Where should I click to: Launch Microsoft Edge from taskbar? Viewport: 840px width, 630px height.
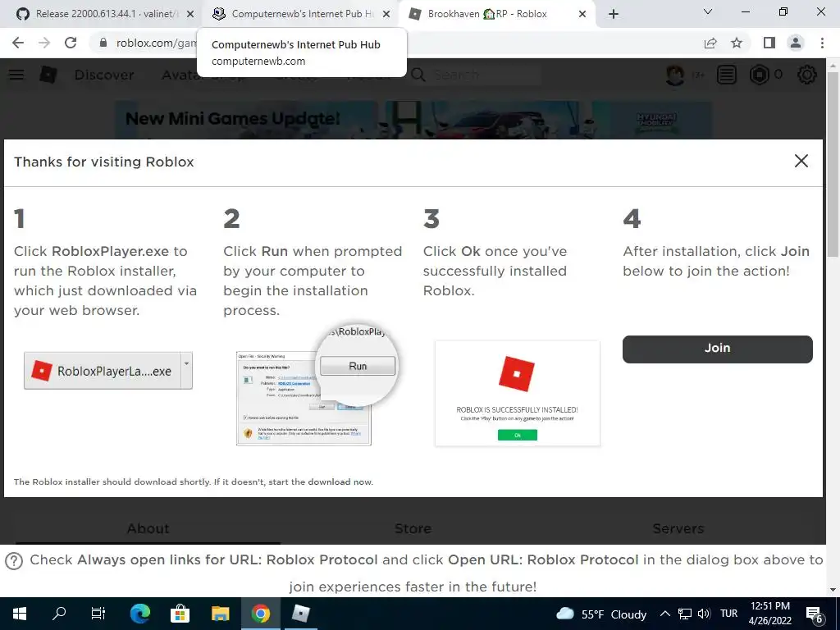tap(139, 614)
